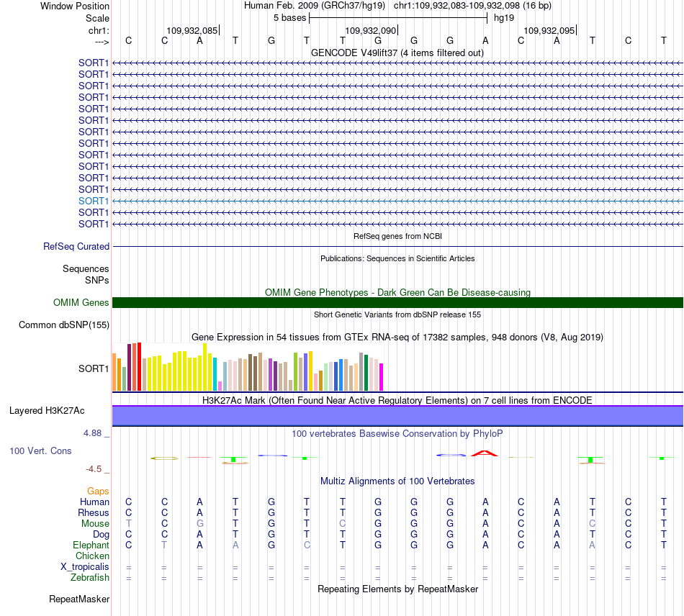The image size is (684, 616).
Task: Open the RepeatMasker track label
Action: [79, 599]
